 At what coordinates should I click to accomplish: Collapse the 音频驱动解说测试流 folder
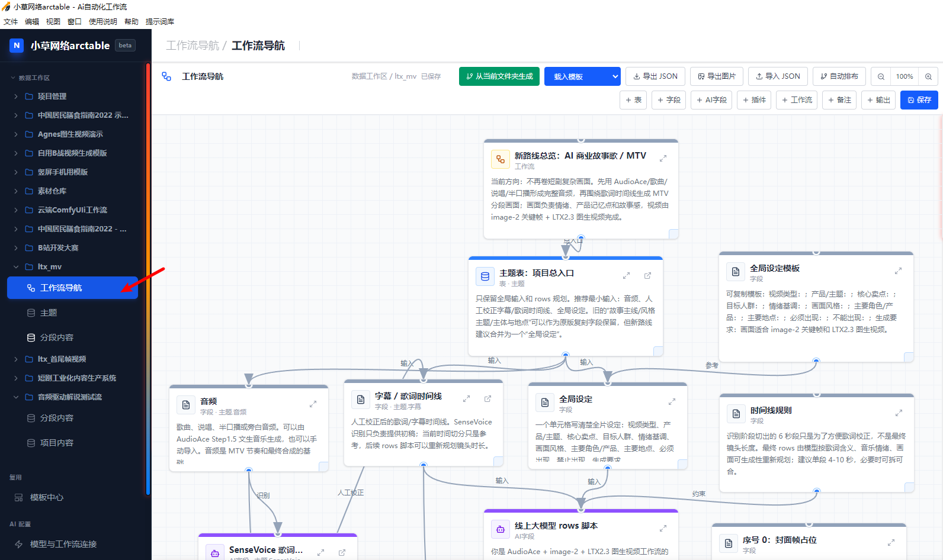[x=16, y=397]
